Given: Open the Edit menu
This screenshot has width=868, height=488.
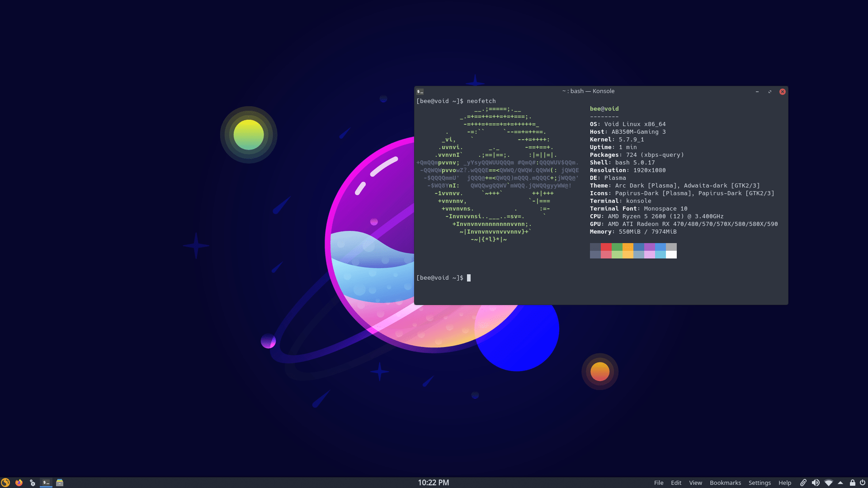Looking at the screenshot, I should click(676, 483).
